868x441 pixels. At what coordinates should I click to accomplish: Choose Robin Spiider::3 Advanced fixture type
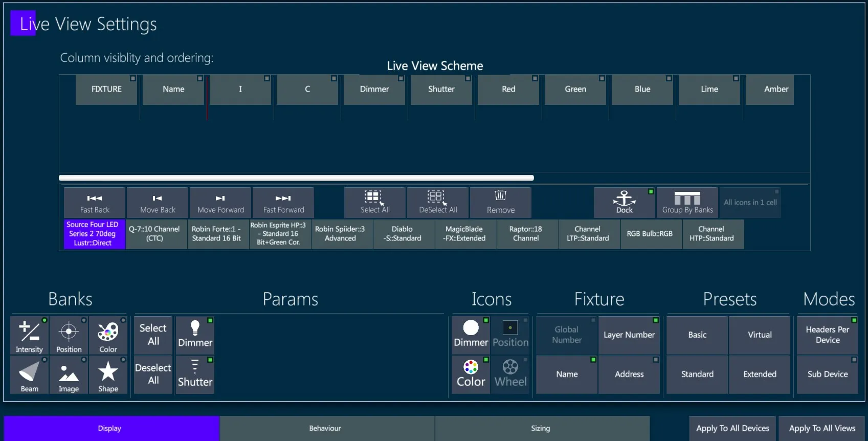pyautogui.click(x=342, y=234)
